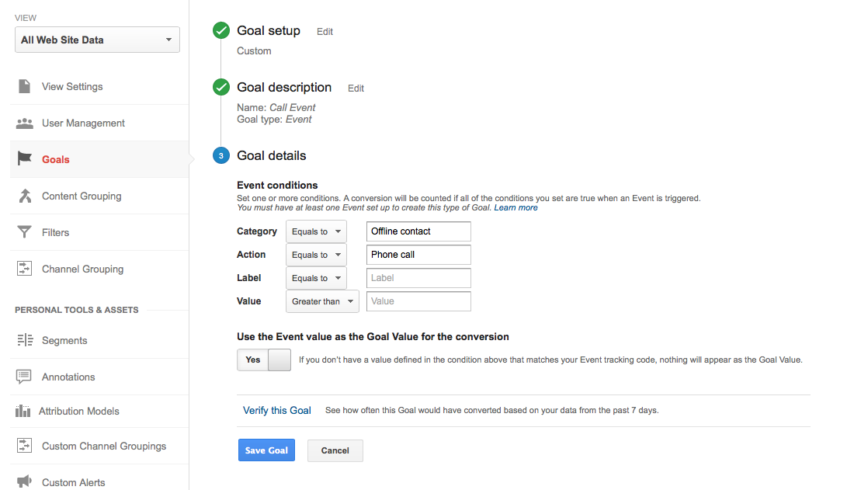The image size is (868, 490).
Task: Click the Attribution Models bar chart icon
Action: coord(23,411)
